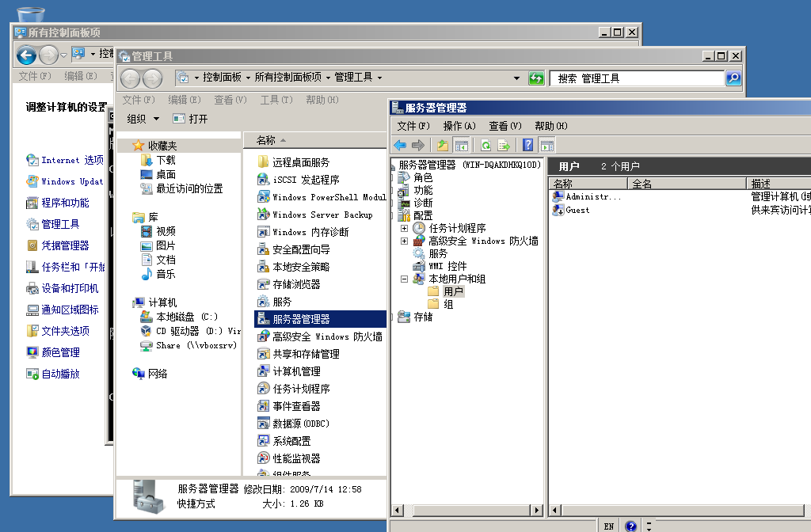Screen dimensions: 811x532
Task: Click the EN language indicator in status area
Action: click(609, 526)
